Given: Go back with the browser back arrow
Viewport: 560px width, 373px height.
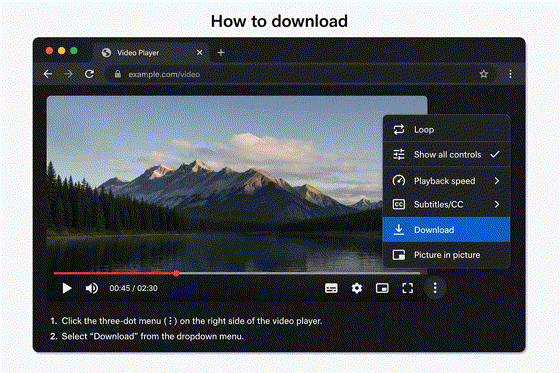Looking at the screenshot, I should tap(48, 74).
